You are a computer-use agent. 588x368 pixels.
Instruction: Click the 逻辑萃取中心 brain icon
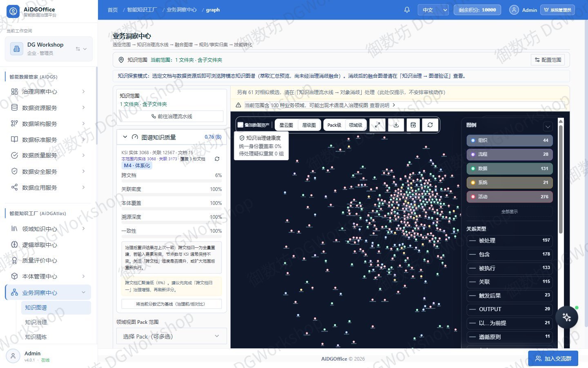coord(14,245)
